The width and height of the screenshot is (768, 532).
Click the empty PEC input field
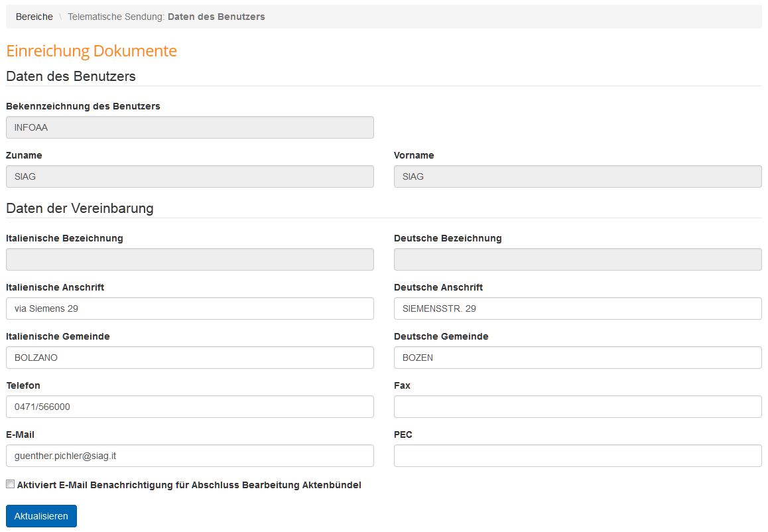[577, 456]
